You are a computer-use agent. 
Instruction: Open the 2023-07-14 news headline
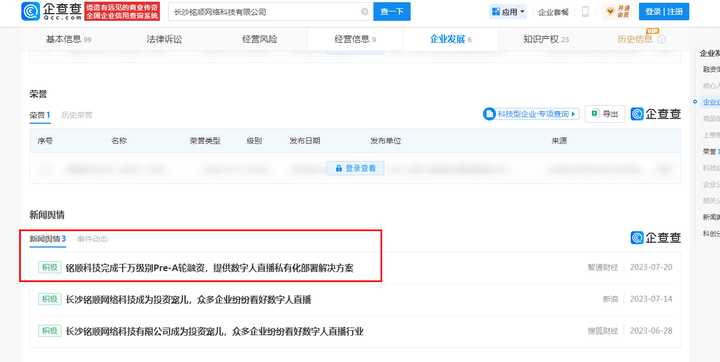pyautogui.click(x=188, y=300)
